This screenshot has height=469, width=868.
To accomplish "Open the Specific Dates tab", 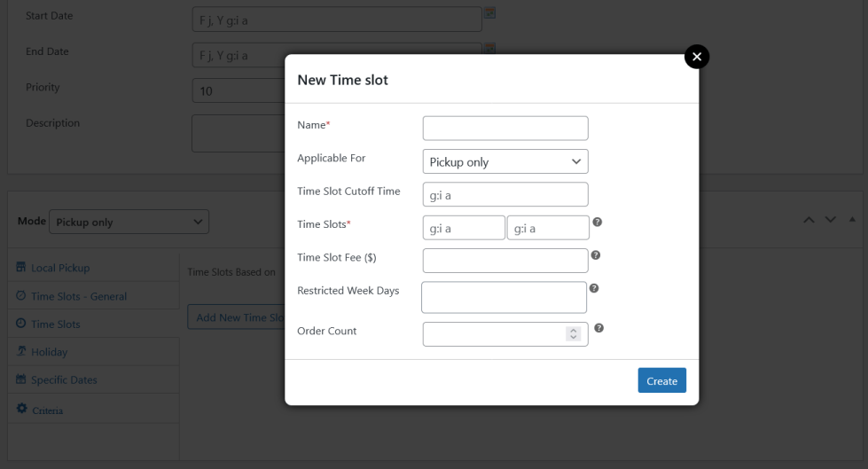I will (x=64, y=379).
